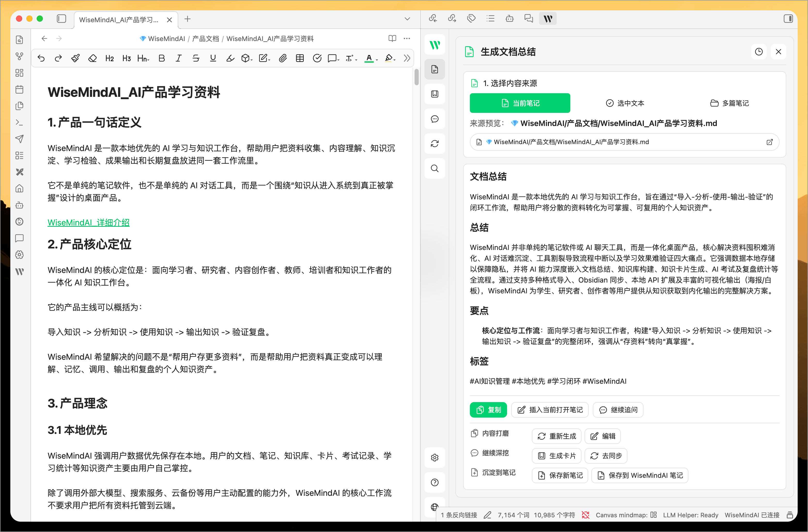Image resolution: width=808 pixels, height=532 pixels.
Task: Click the eraser clear formatting icon
Action: [92, 58]
